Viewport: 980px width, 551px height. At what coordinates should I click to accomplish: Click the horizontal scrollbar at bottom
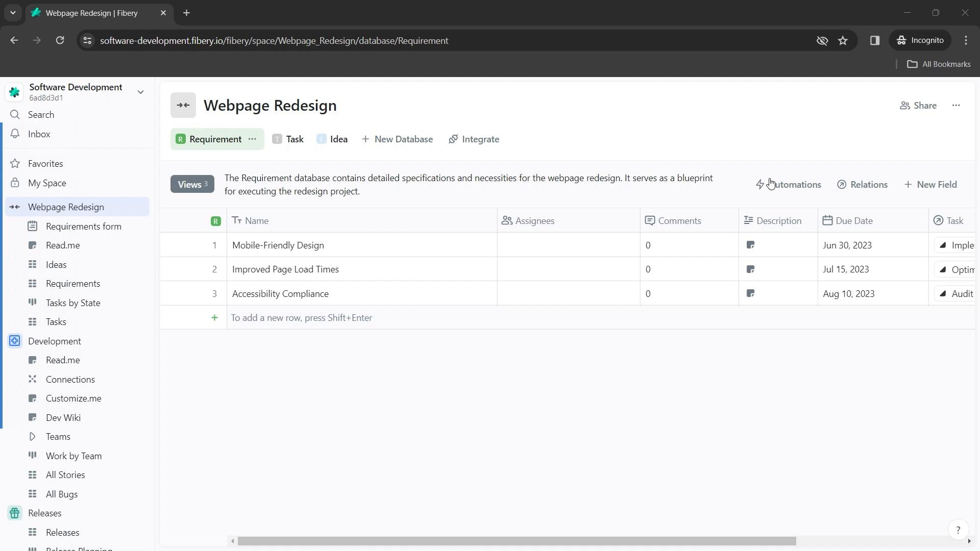pyautogui.click(x=516, y=541)
